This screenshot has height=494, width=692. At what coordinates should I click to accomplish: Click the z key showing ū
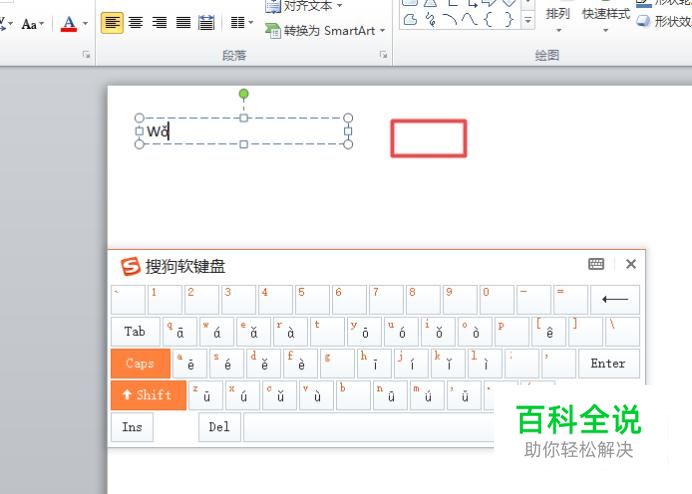[x=206, y=395]
